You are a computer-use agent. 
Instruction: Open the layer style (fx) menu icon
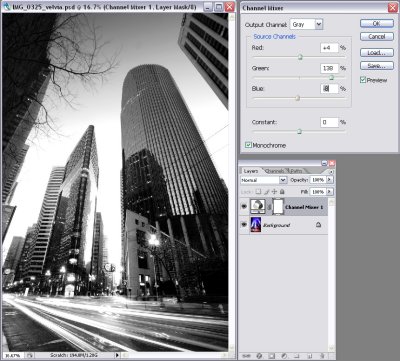click(259, 356)
